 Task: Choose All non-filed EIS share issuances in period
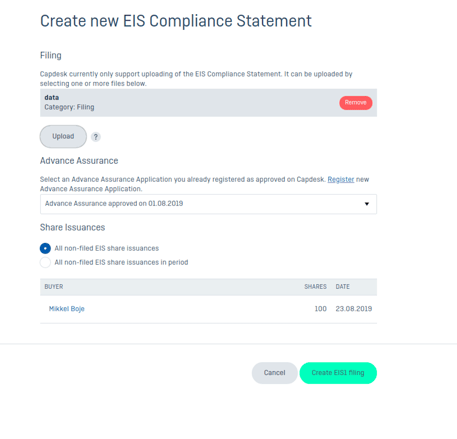tap(45, 262)
